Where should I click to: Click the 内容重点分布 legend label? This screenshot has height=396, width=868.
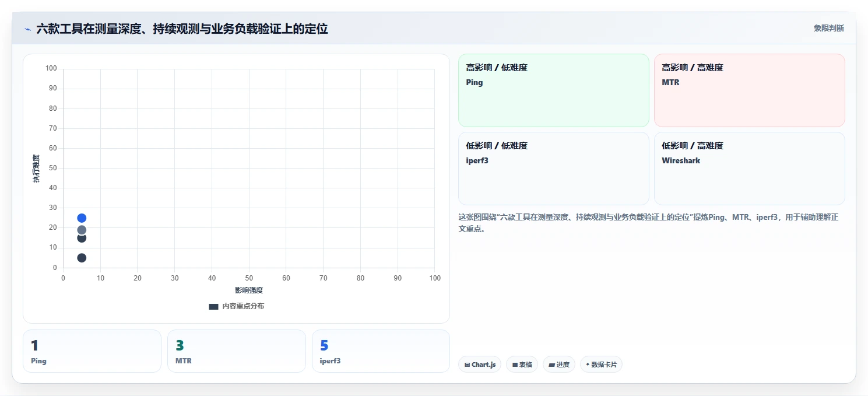243,306
